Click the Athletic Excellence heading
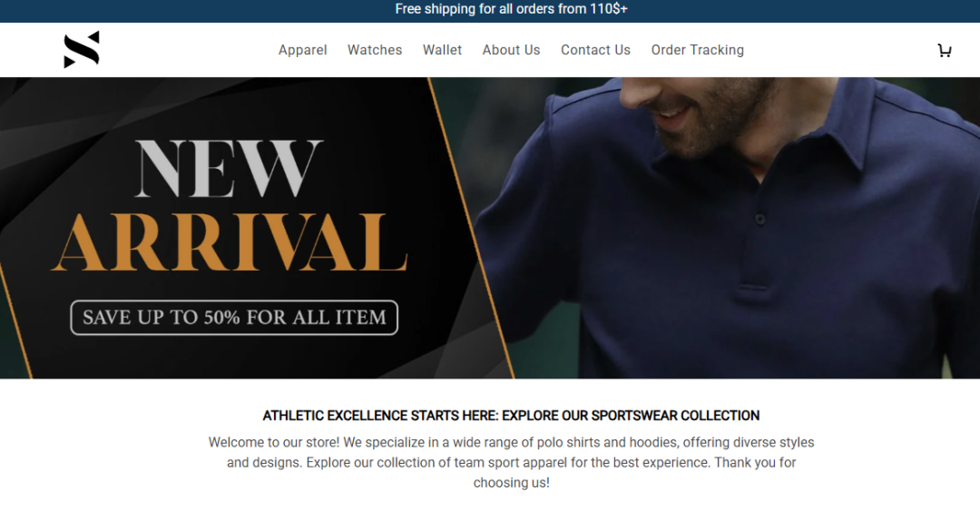 pos(511,416)
